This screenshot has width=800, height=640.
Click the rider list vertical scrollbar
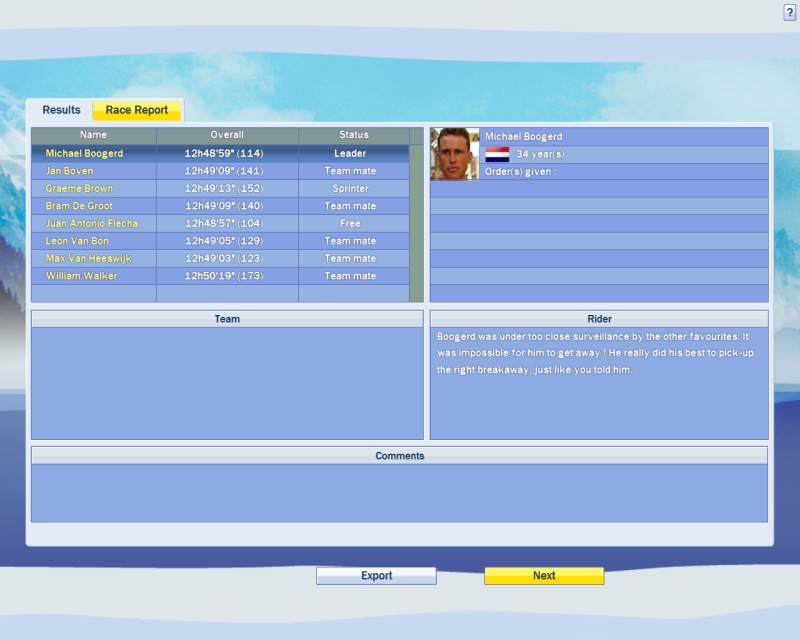point(416,220)
